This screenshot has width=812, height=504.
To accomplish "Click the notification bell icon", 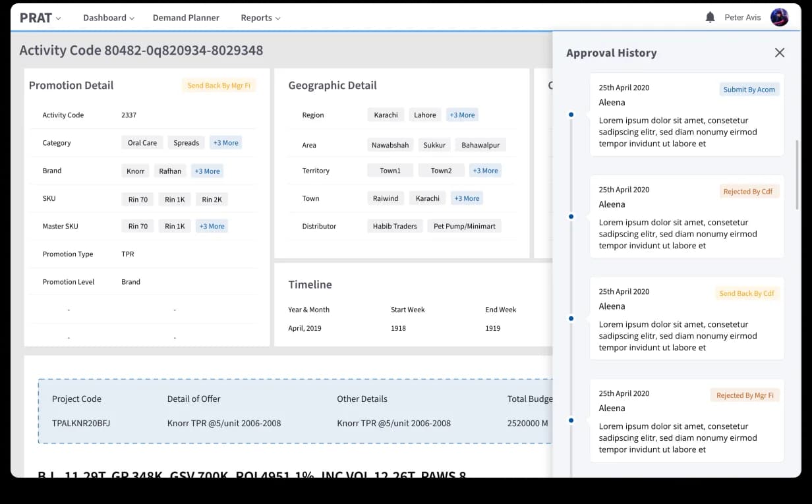I will 710,17.
